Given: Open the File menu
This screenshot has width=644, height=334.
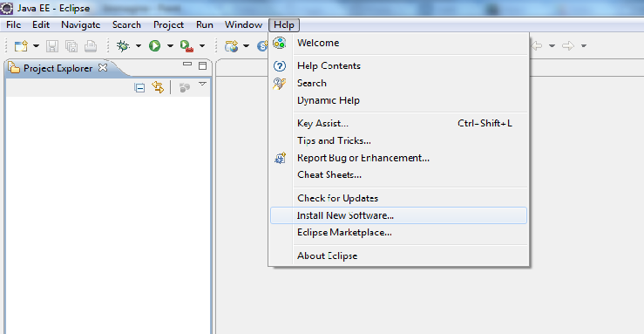Looking at the screenshot, I should pos(14,24).
